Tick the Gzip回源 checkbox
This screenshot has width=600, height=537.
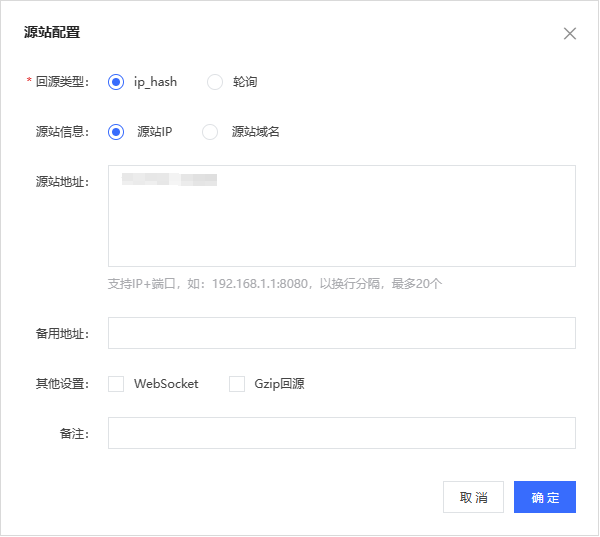tap(237, 384)
